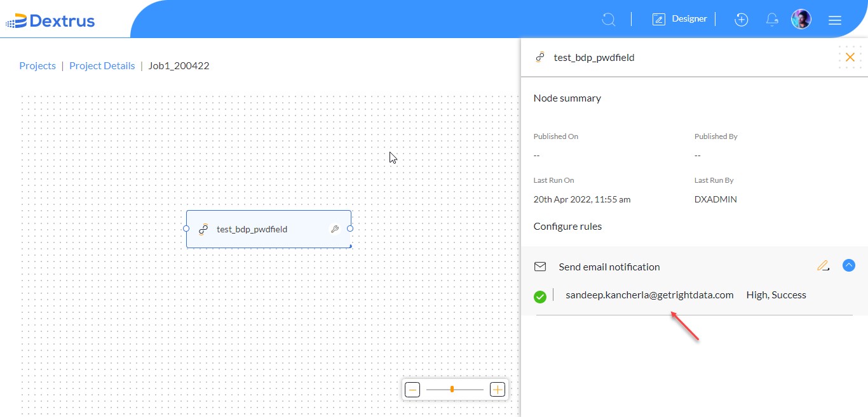868x417 pixels.
Task: Go to Project Details breadcrumb
Action: coord(102,65)
